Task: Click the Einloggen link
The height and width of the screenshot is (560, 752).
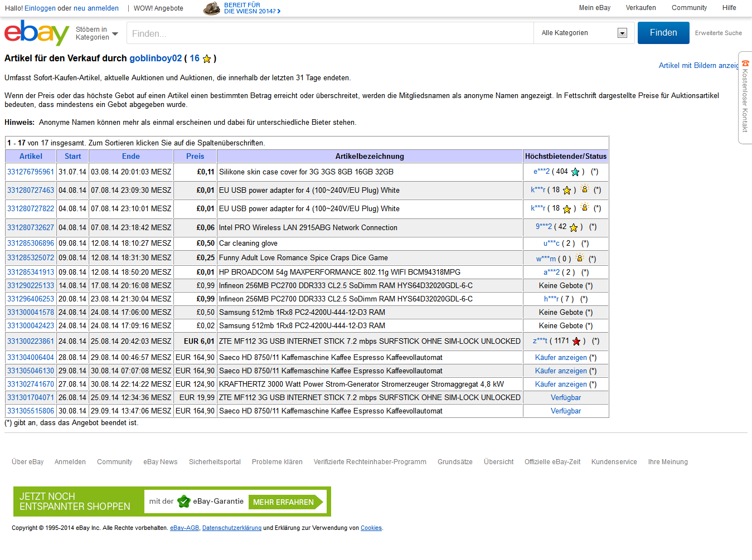Action: [40, 8]
